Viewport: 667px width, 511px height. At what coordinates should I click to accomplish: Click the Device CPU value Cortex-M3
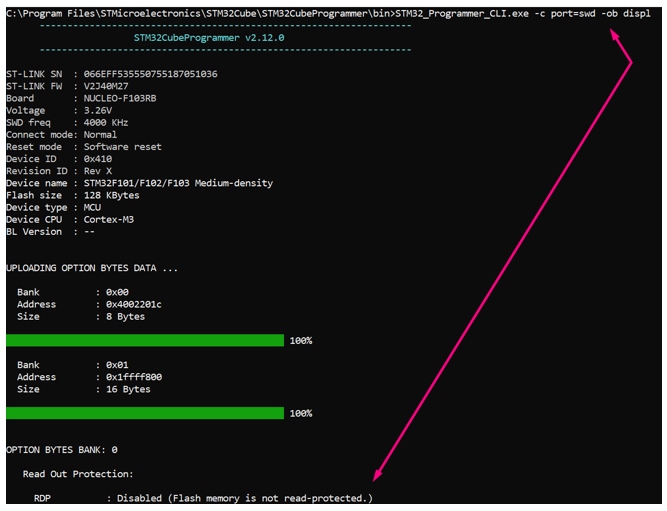[x=108, y=220]
